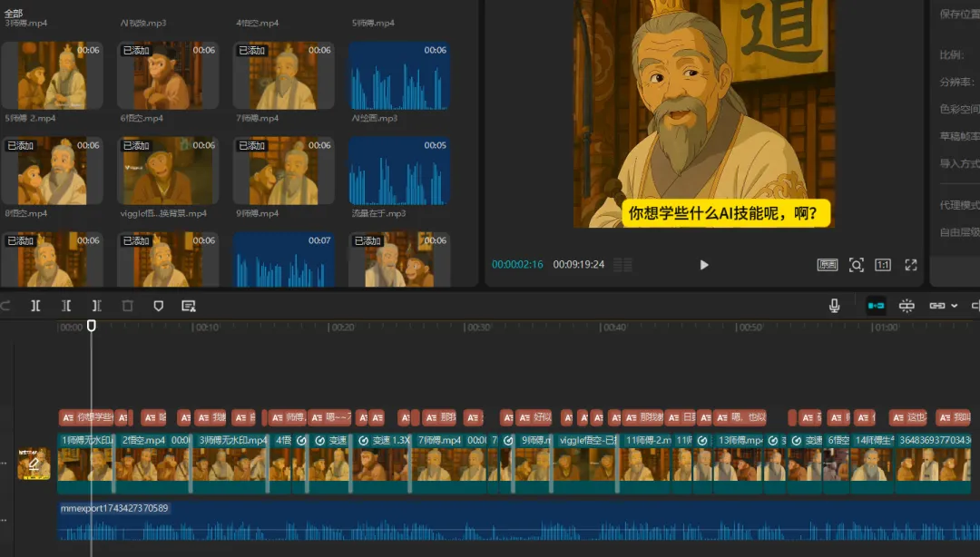
Task: Set preview to 1:1 ratio icon
Action: (883, 265)
